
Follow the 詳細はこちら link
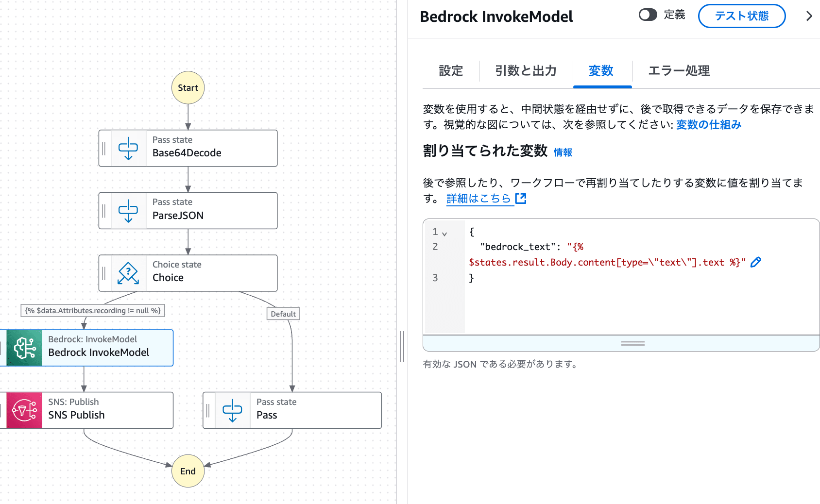[479, 198]
